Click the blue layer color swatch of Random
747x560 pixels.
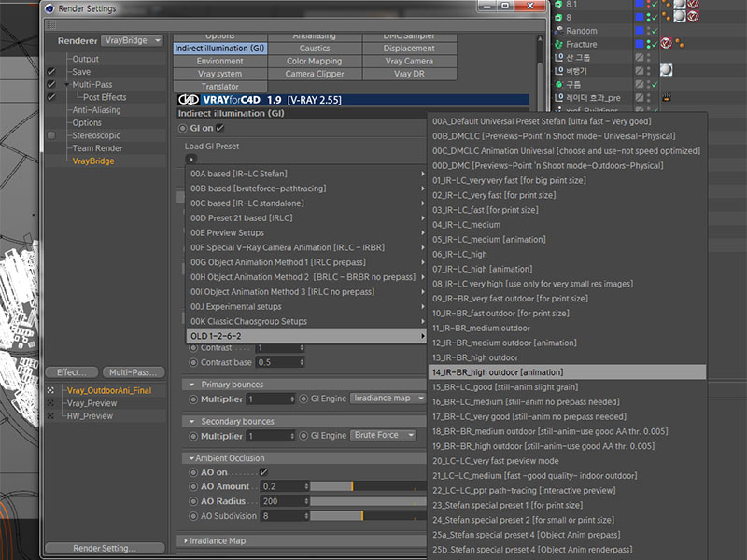(640, 31)
